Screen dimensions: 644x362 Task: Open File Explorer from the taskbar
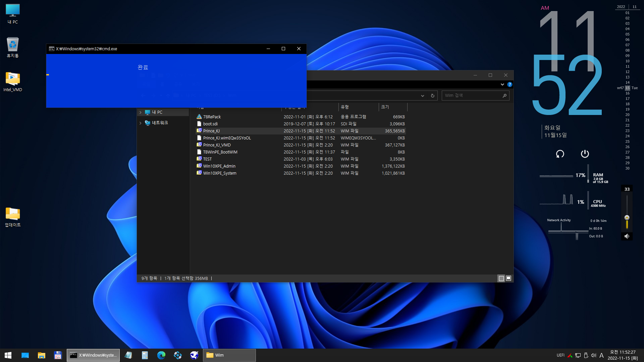click(x=42, y=355)
